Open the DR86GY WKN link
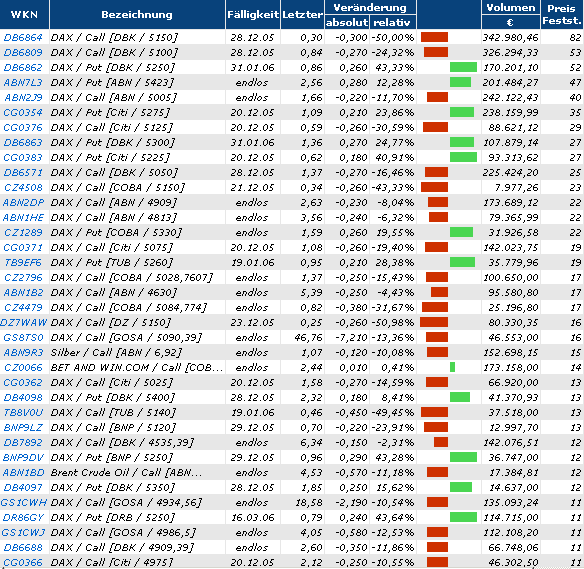584x569 pixels. pos(23,518)
